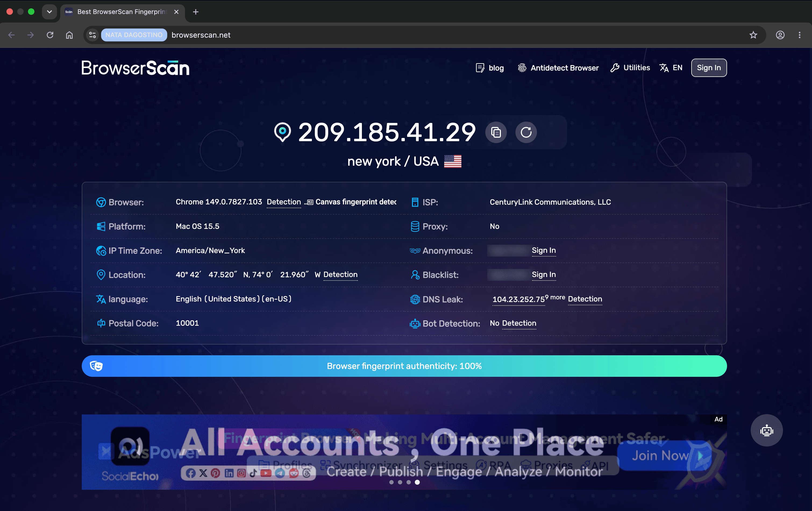The image size is (812, 511).
Task: Open the Antidetect Browser menu item
Action: click(558, 68)
